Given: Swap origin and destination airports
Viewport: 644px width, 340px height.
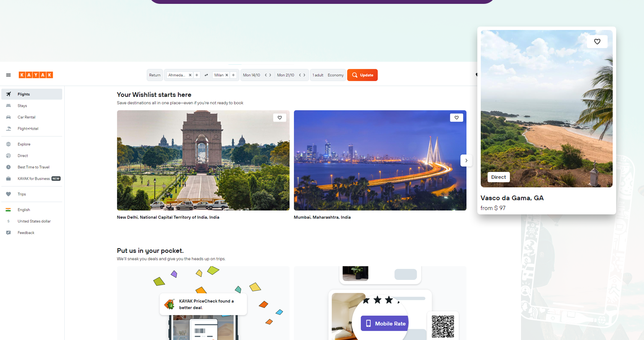Looking at the screenshot, I should tap(206, 75).
